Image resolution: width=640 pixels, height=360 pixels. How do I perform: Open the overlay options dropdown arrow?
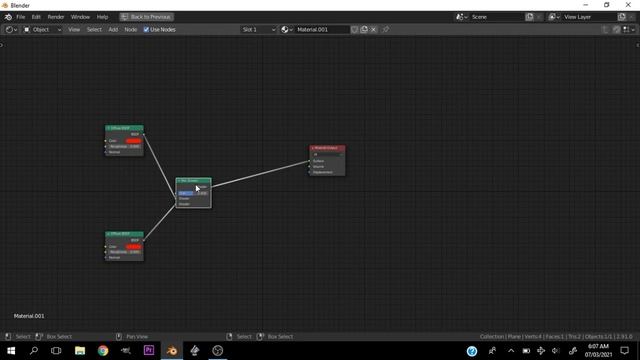(633, 30)
